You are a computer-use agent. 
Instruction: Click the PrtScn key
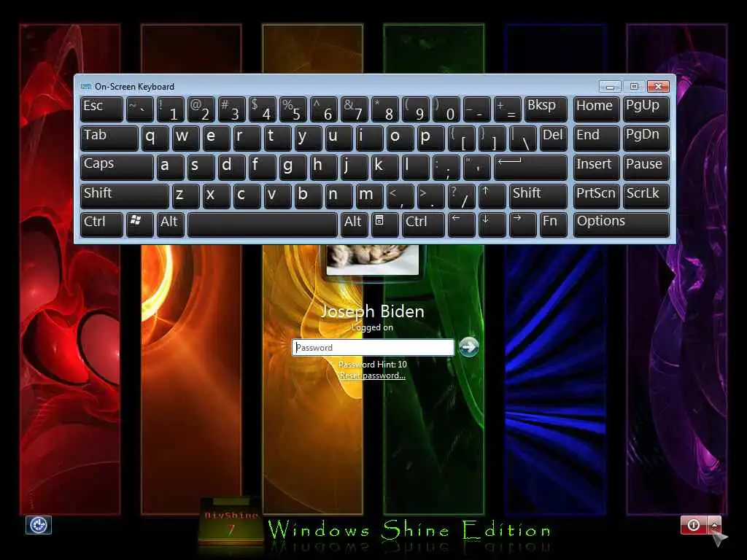click(x=597, y=196)
